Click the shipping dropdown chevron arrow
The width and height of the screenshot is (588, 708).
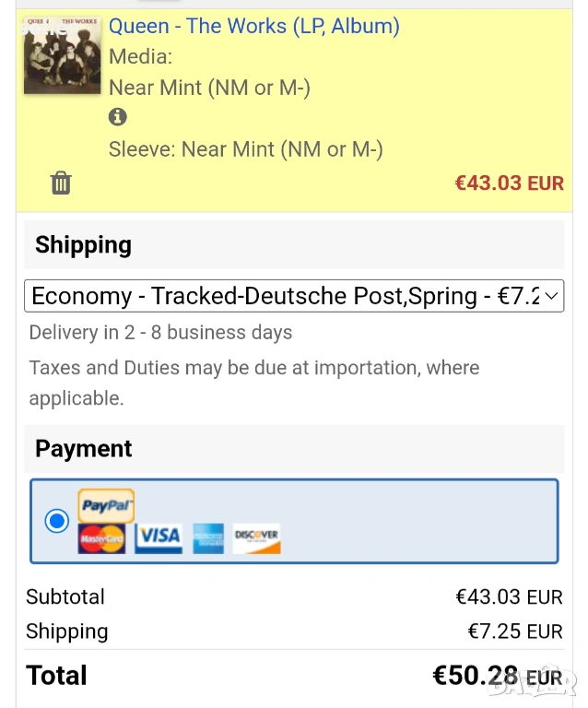551,296
